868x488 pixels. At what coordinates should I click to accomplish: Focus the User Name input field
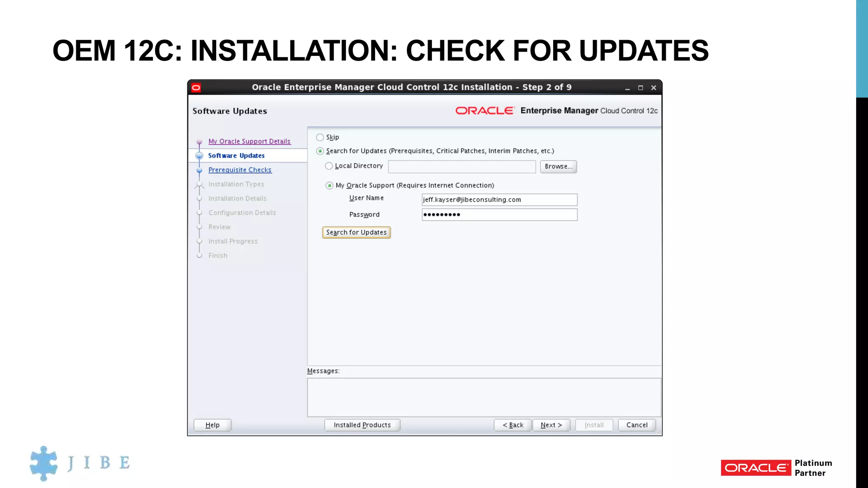(499, 200)
